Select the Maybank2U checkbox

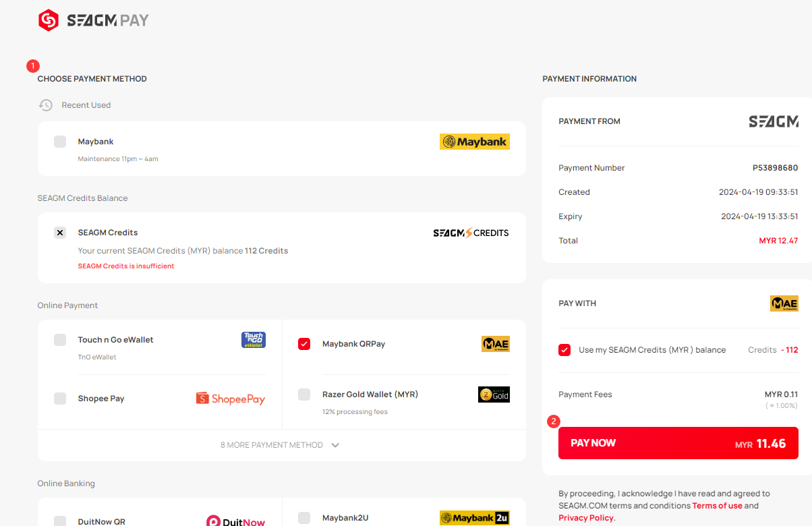coord(304,518)
